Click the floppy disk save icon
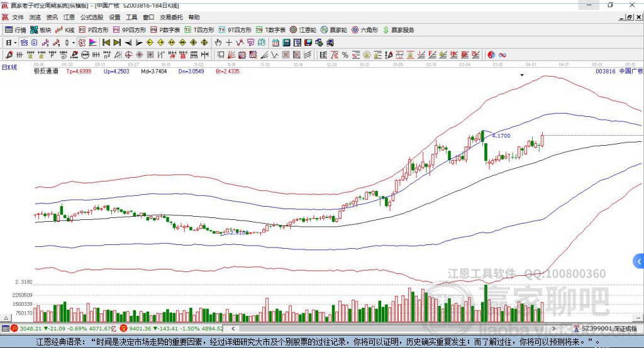The image size is (644, 348). coord(308,43)
